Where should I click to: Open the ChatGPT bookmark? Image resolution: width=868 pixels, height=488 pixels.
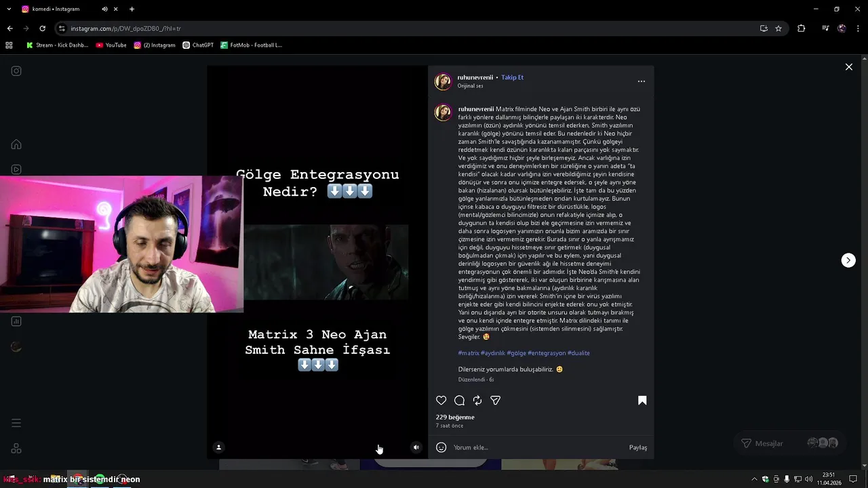pos(197,45)
